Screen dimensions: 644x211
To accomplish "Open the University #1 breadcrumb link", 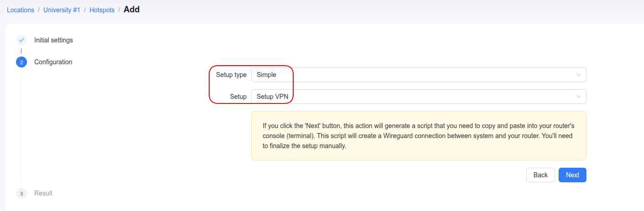I will (62, 10).
